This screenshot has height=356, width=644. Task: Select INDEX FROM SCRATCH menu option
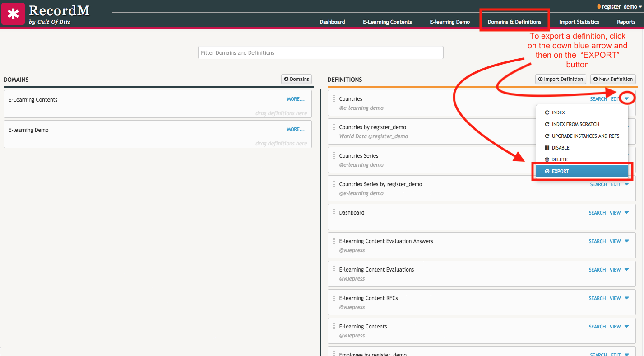coord(582,124)
